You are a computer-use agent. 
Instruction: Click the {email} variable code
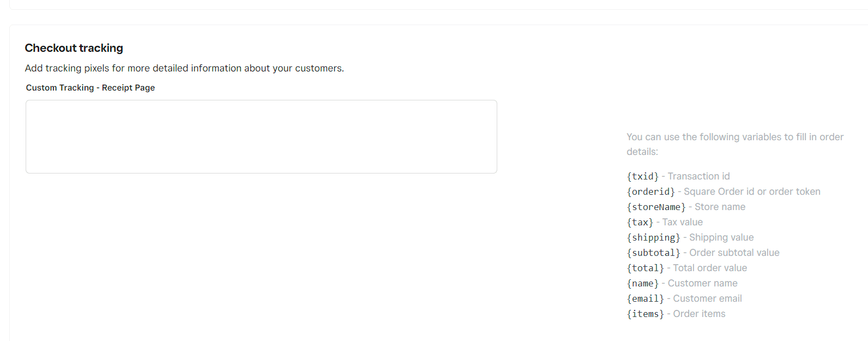[x=645, y=298]
